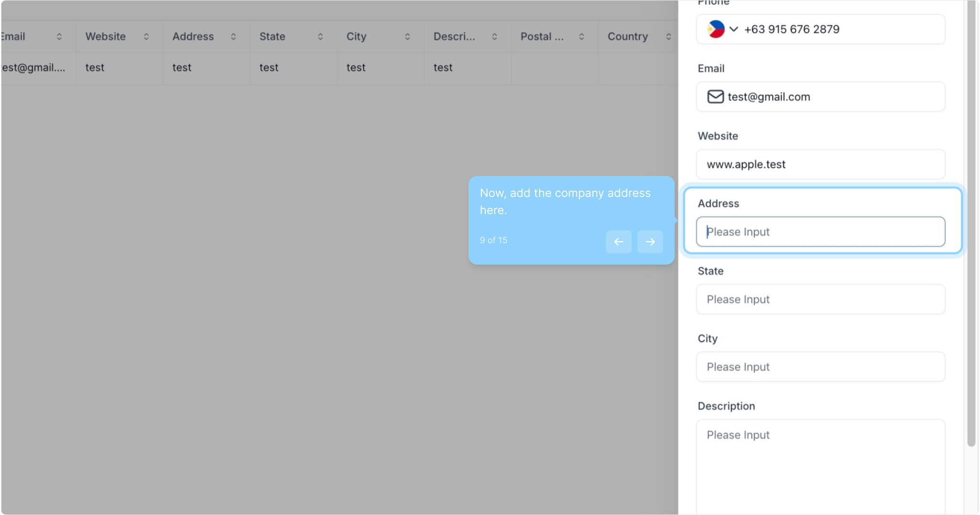Sort by the State column arrows
The height and width of the screenshot is (515, 980).
tap(320, 37)
